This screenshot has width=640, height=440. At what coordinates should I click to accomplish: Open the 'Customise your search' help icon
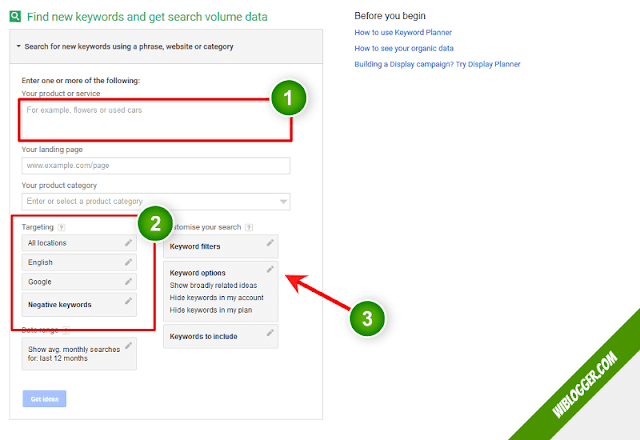click(249, 227)
